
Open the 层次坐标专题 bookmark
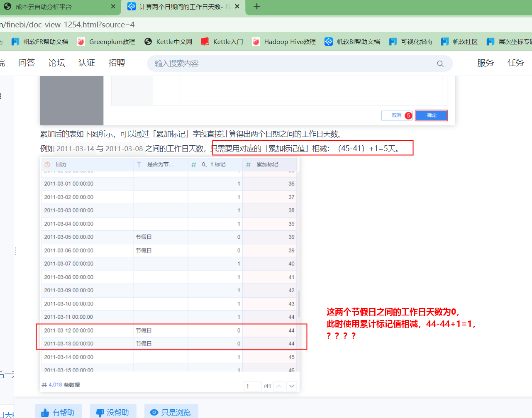coord(509,42)
